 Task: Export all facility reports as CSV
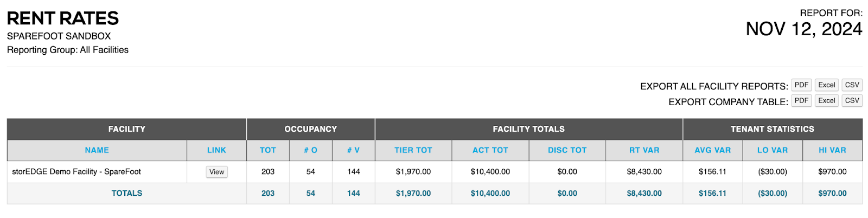[x=852, y=85]
